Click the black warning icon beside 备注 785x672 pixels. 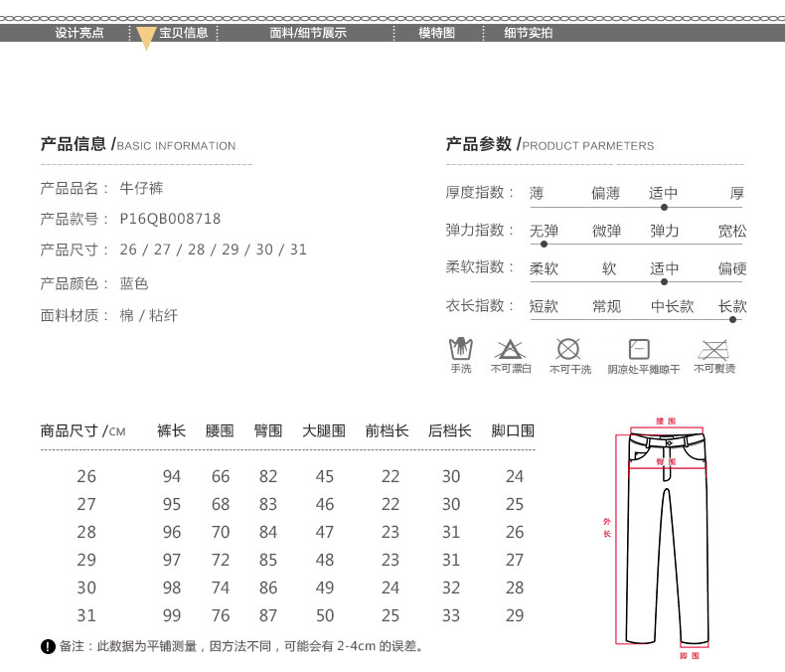tap(48, 646)
